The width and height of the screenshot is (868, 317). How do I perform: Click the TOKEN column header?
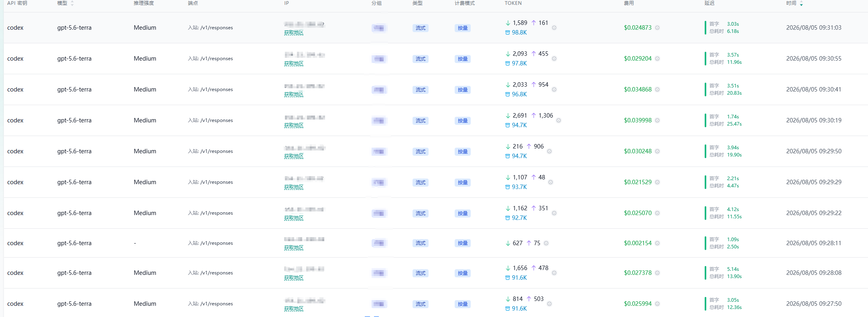coord(513,3)
